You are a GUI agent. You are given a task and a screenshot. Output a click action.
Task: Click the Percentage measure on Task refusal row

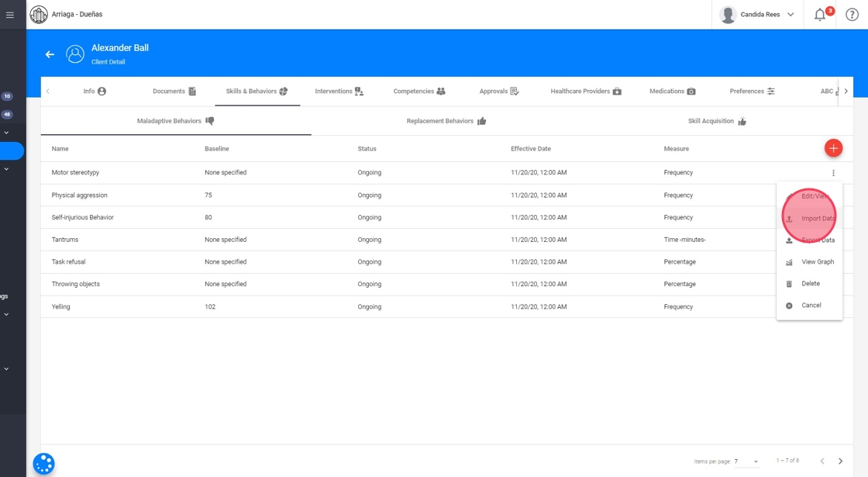679,261
